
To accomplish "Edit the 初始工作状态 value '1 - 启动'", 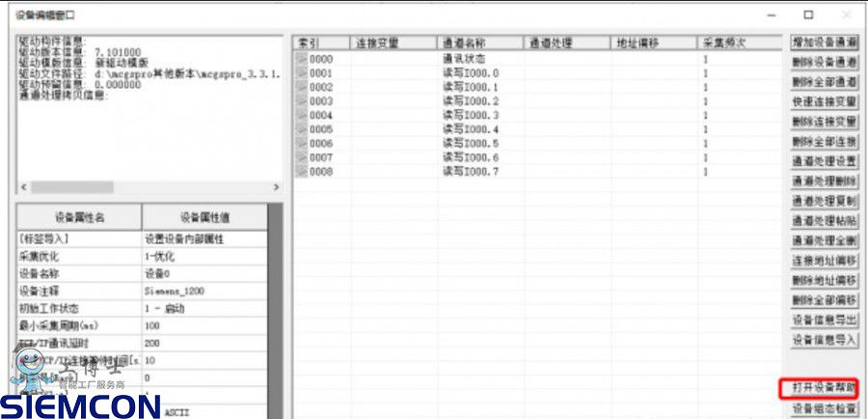I will (203, 309).
